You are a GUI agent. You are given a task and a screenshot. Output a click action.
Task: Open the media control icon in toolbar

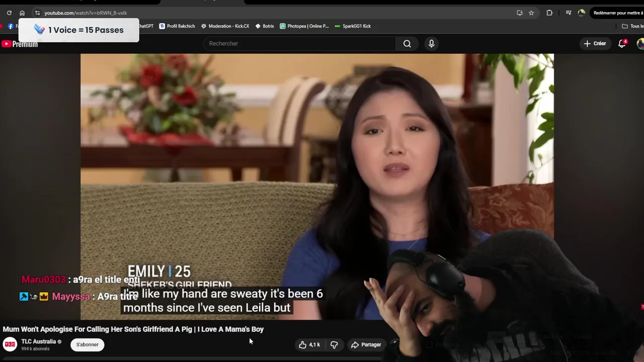(x=569, y=13)
